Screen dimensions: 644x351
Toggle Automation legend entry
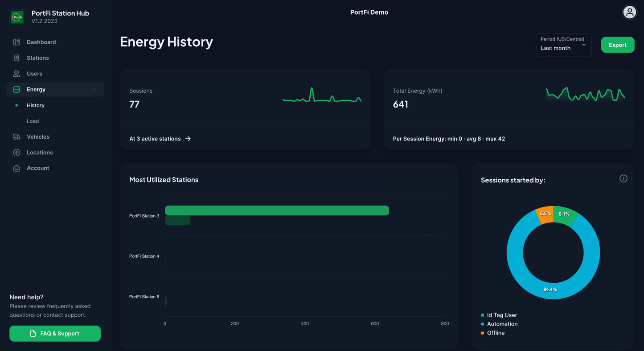(502, 324)
